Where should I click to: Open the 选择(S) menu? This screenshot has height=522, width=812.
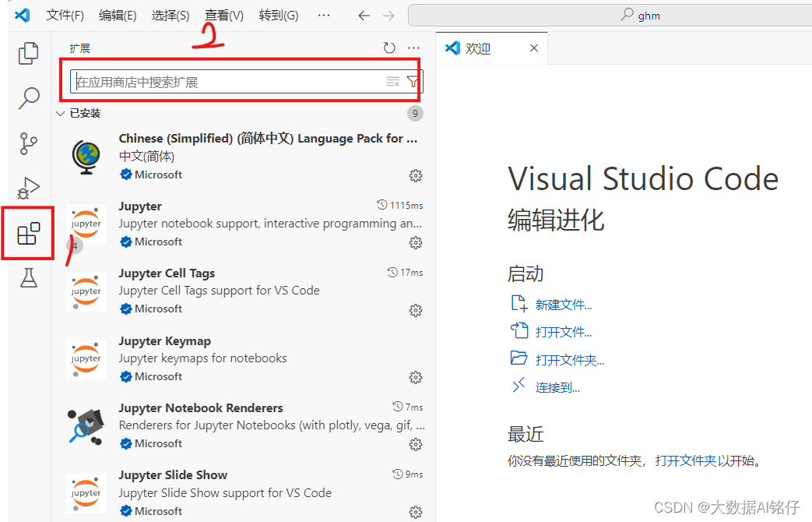(x=170, y=16)
